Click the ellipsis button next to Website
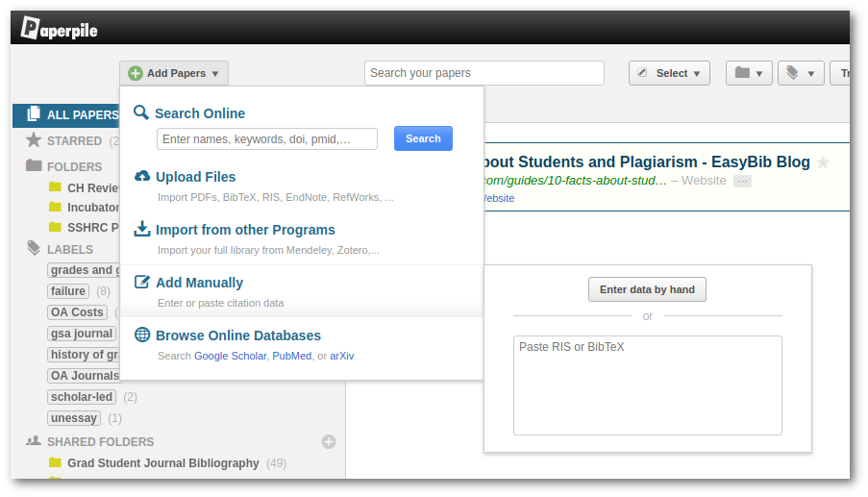Screen dimensions: 868x497 pyautogui.click(x=742, y=181)
